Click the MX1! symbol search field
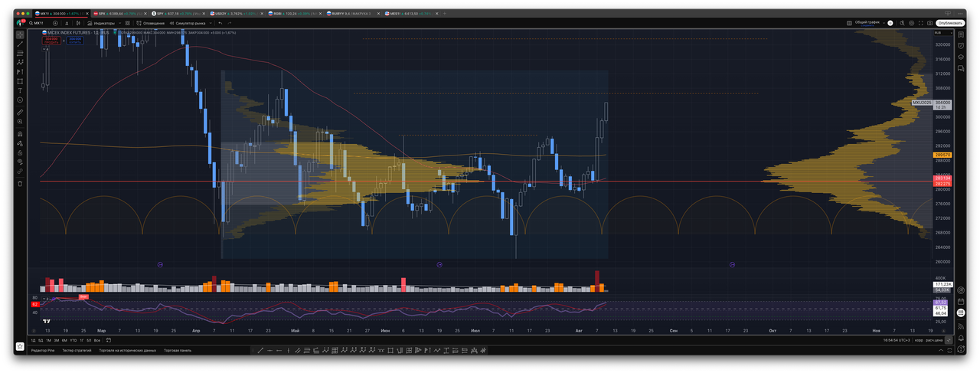The image size is (980, 373). [37, 23]
